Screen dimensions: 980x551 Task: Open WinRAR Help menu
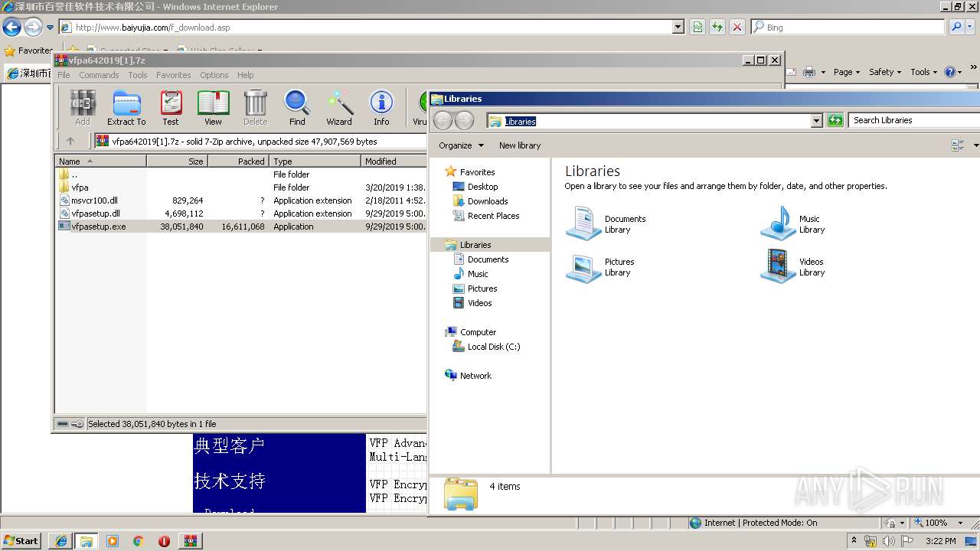pos(245,75)
